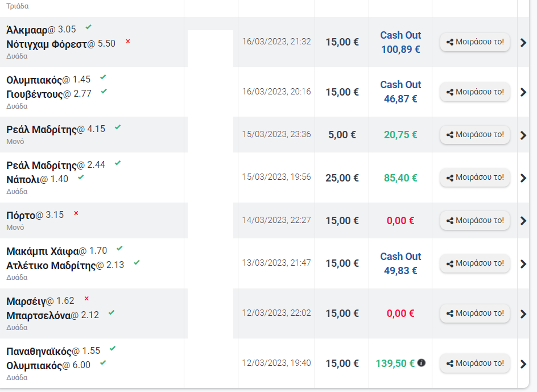The width and height of the screenshot is (537, 392).
Task: Select the date 13/03/2023, 21:47
Action: [x=276, y=263]
